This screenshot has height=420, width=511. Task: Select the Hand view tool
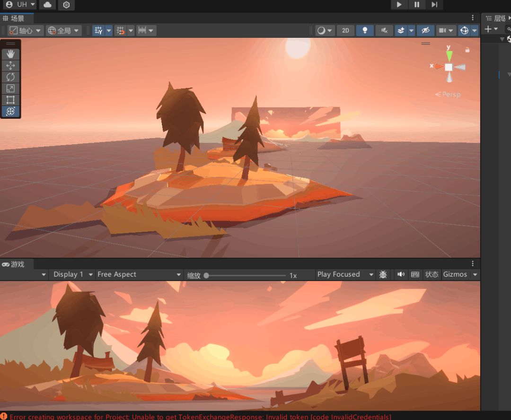[x=10, y=54]
